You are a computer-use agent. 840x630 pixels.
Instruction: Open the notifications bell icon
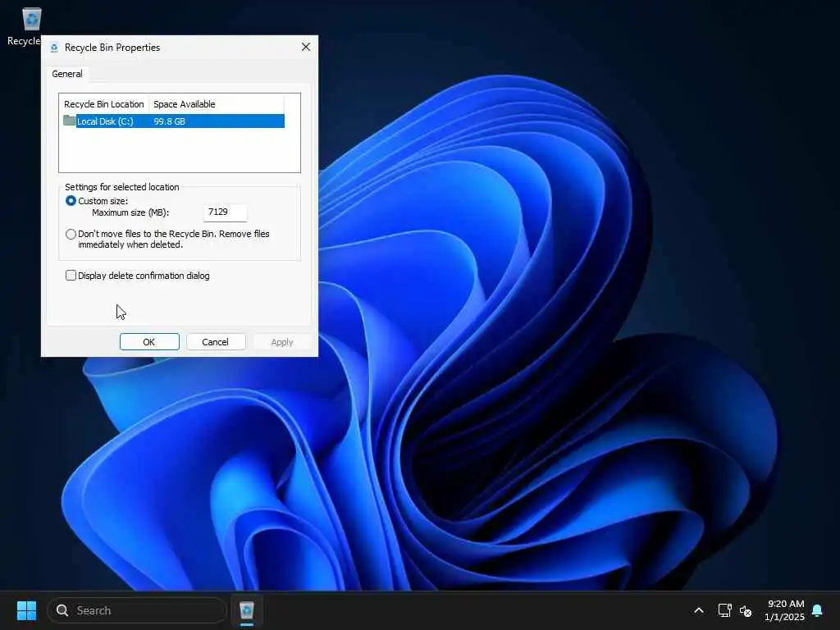tap(817, 610)
